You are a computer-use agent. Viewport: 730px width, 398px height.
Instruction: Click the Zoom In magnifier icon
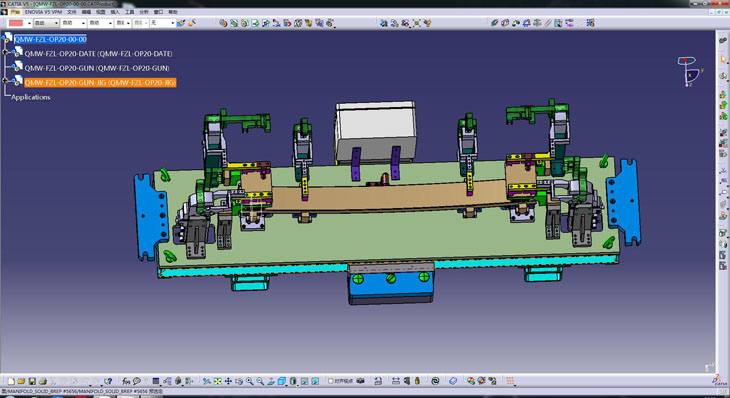[250, 381]
